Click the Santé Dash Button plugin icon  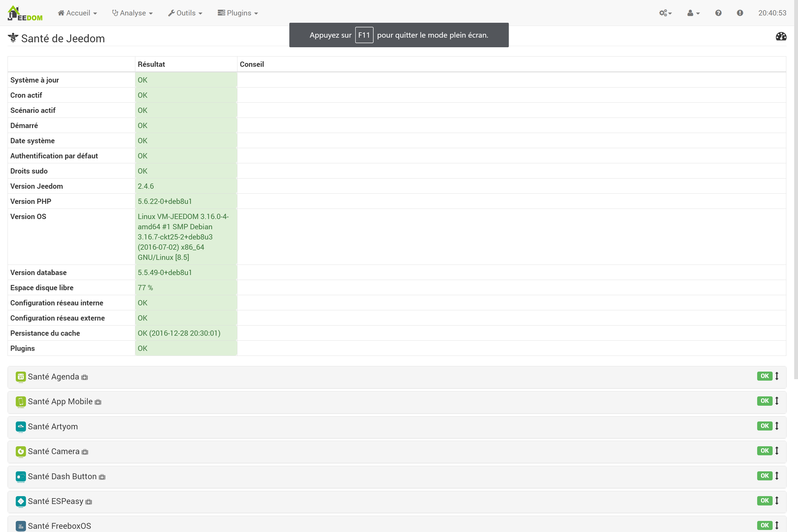click(21, 476)
